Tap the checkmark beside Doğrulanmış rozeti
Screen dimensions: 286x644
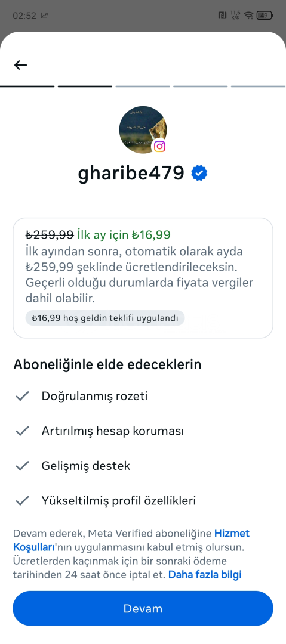[22, 396]
